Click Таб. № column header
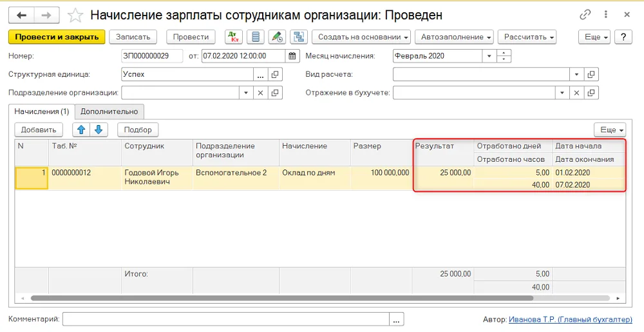The width and height of the screenshot is (644, 332). 85,152
